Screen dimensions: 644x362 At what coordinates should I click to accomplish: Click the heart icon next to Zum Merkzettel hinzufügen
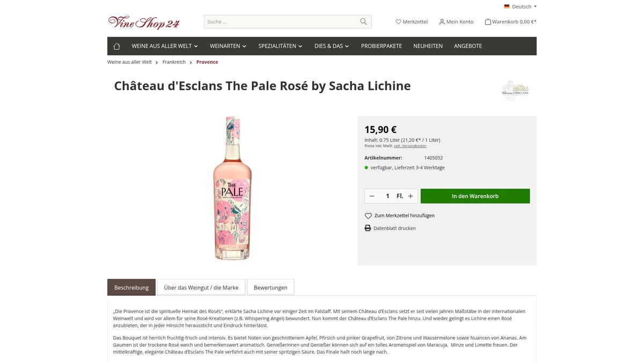pyautogui.click(x=368, y=215)
